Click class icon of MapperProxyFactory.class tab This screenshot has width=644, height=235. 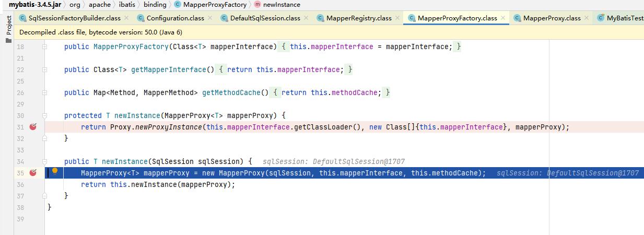tap(412, 18)
